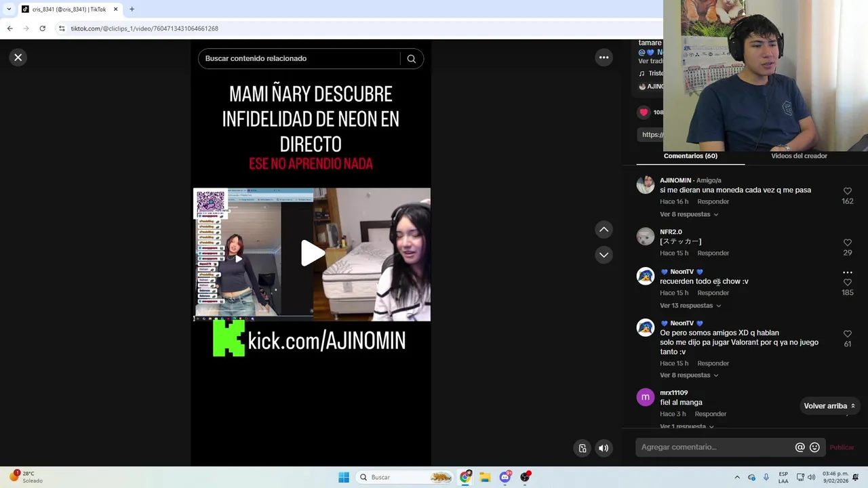
Task: Play the video with center play button
Action: click(x=312, y=253)
